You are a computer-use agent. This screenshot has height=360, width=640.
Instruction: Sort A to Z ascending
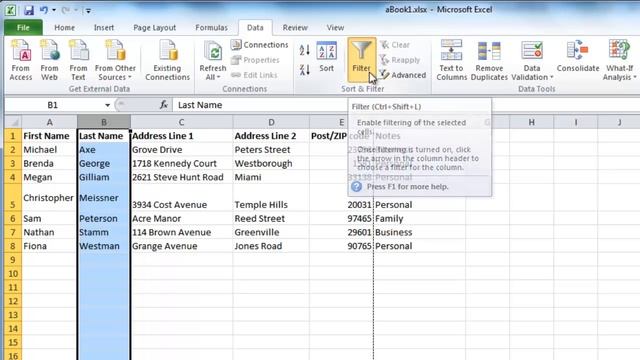304,50
